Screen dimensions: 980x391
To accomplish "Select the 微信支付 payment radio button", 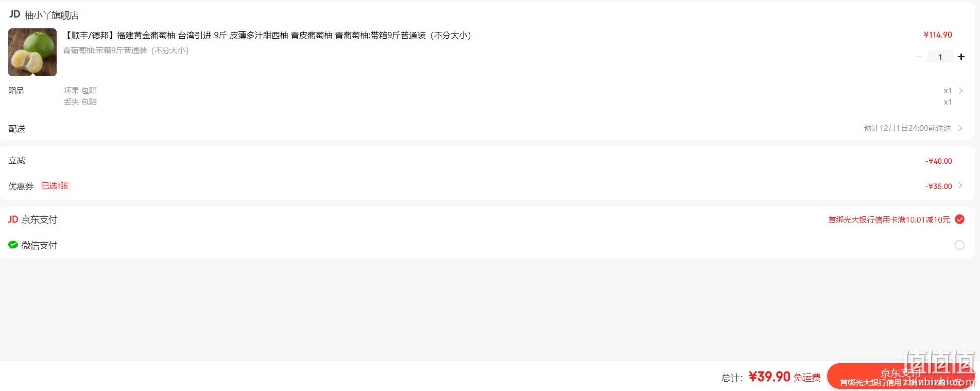I will pyautogui.click(x=959, y=245).
